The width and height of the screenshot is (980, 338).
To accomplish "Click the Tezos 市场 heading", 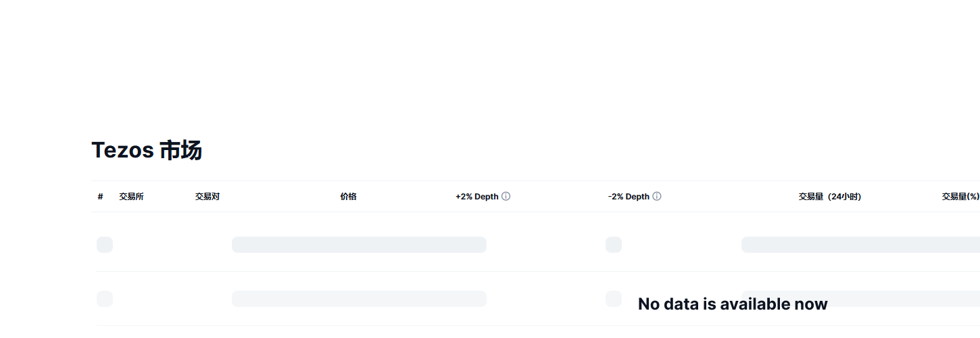I will click(147, 150).
